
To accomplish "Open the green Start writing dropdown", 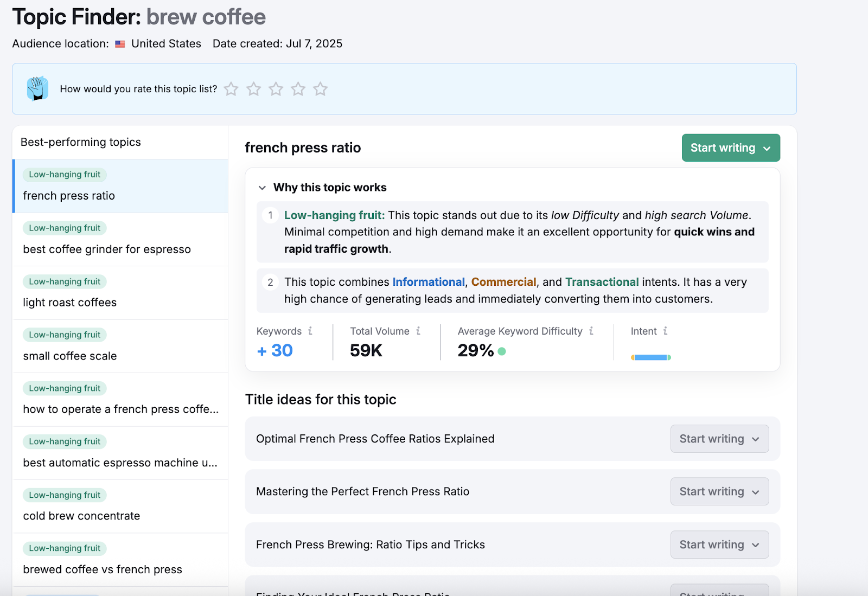I will point(730,148).
